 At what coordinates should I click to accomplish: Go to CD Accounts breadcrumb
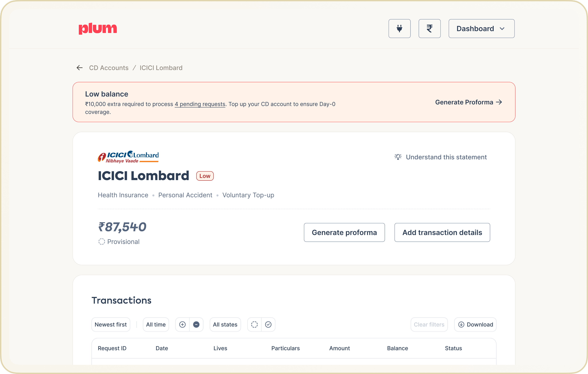click(109, 68)
